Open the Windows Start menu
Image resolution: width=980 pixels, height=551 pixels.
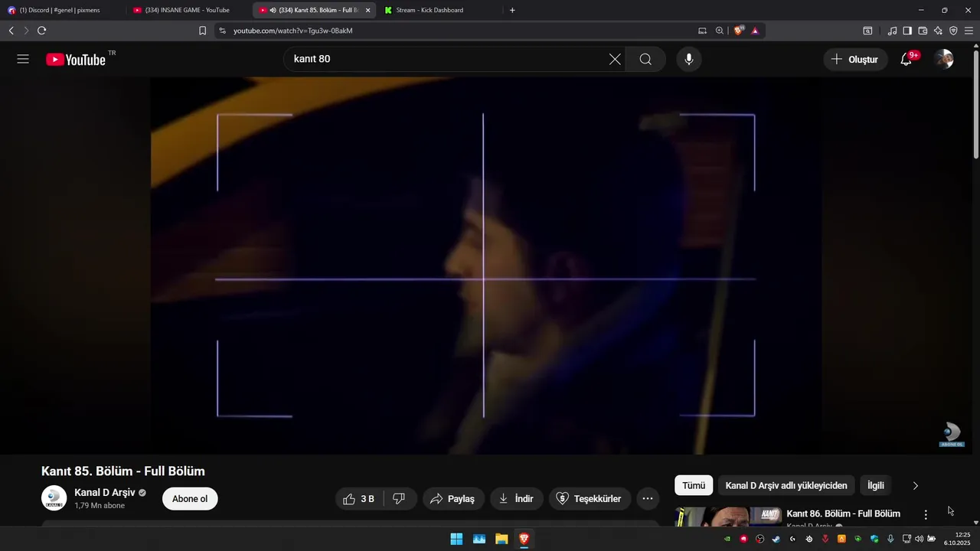tap(456, 539)
